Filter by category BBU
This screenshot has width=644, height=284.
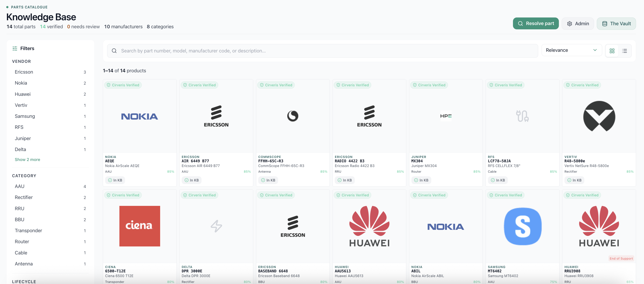[50, 220]
